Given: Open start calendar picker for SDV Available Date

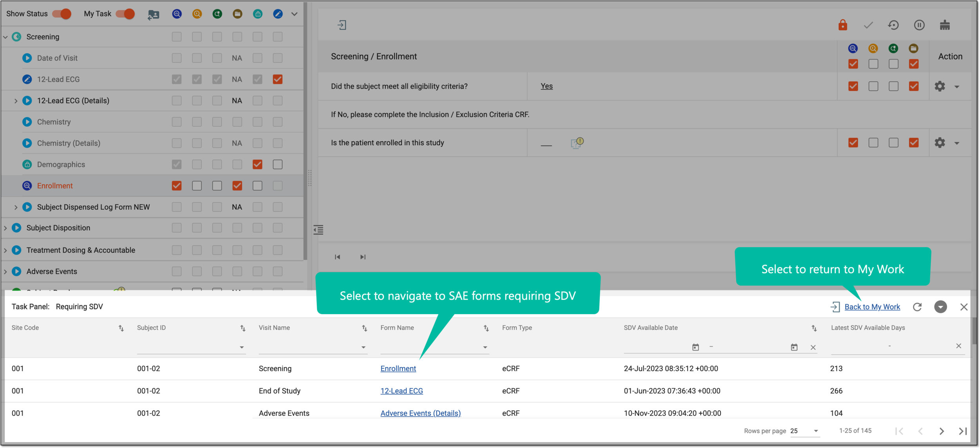Looking at the screenshot, I should pos(695,347).
